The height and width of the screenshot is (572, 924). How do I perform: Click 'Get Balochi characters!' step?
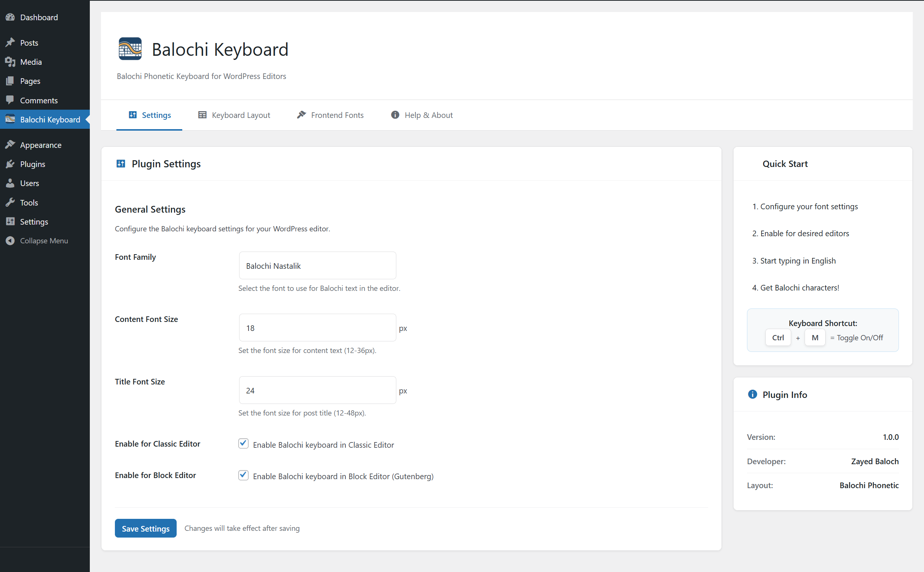pos(799,287)
